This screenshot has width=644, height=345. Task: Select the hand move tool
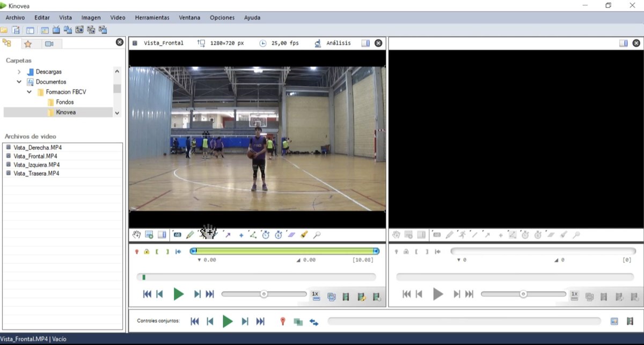pyautogui.click(x=137, y=234)
